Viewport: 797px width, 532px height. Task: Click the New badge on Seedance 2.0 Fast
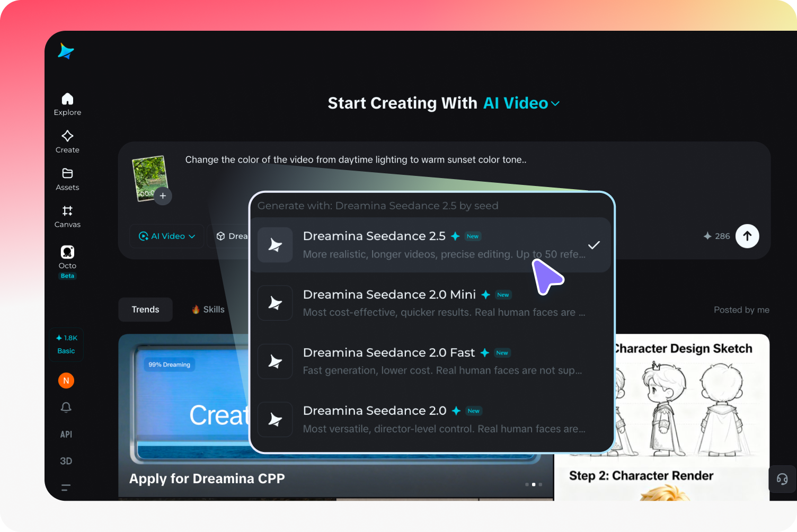[502, 353]
